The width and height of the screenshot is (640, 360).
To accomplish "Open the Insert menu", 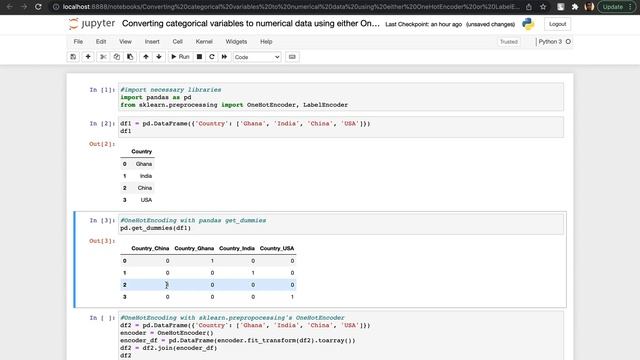I will pyautogui.click(x=152, y=42).
